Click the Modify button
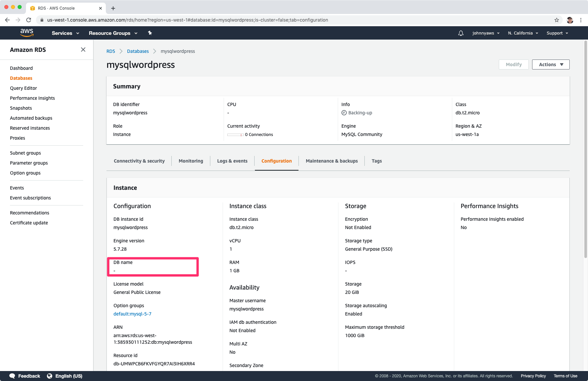Image resolution: width=588 pixels, height=381 pixels. point(514,64)
